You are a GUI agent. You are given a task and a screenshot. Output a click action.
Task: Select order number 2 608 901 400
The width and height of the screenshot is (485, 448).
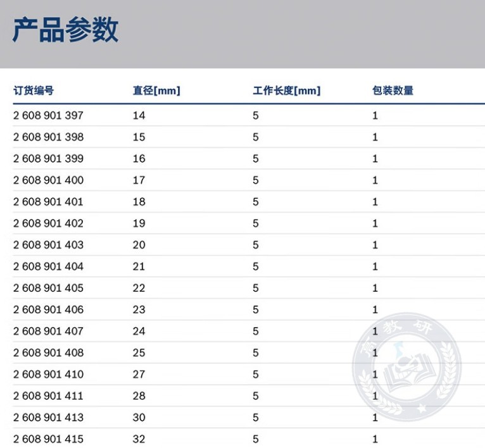(x=48, y=180)
